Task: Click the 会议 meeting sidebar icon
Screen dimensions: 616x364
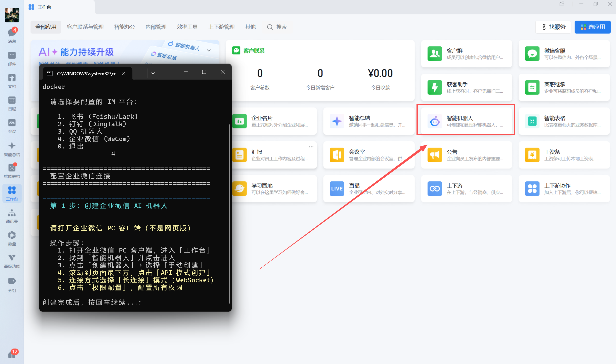Action: (x=12, y=123)
